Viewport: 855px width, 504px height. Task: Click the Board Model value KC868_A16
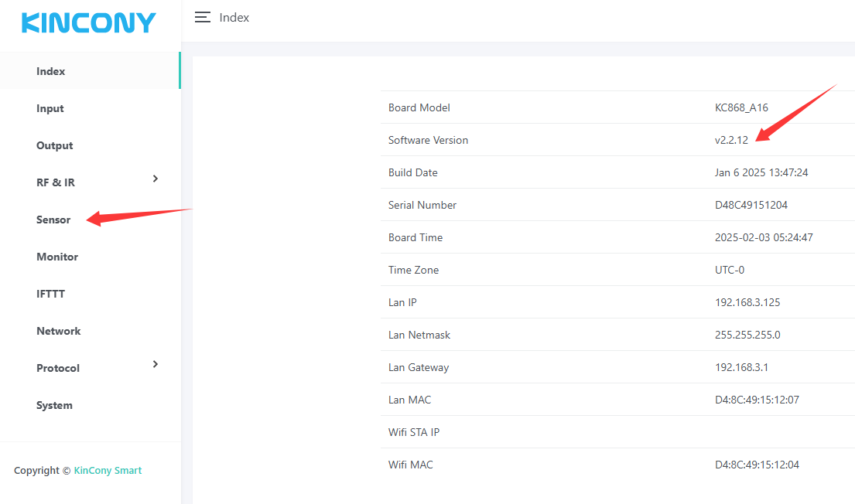[x=741, y=107]
